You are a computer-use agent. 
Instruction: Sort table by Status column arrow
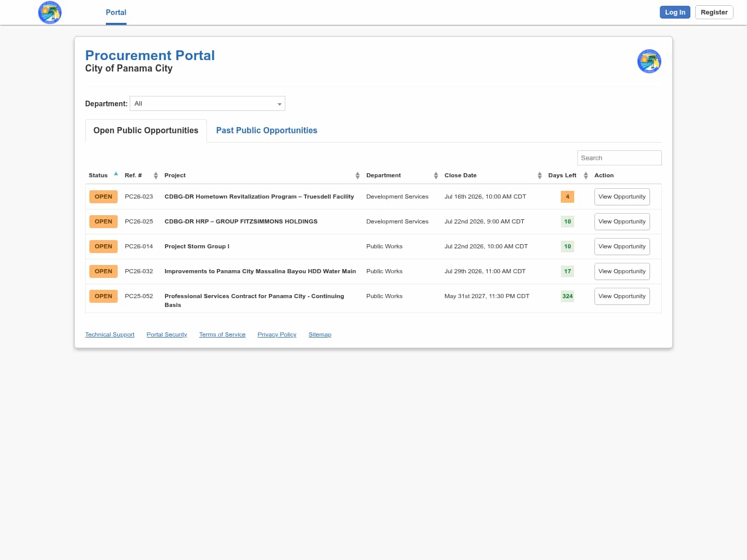tap(116, 174)
